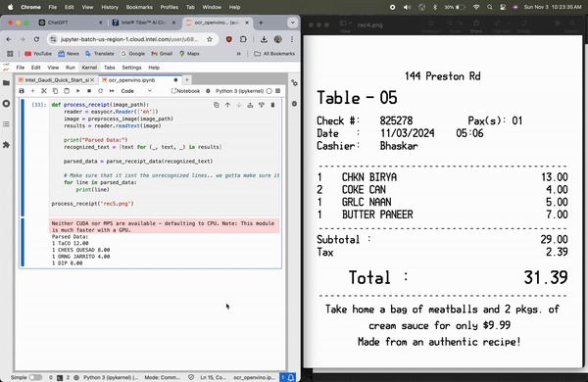
Task: Run the selected cell with play icon
Action: [77, 91]
